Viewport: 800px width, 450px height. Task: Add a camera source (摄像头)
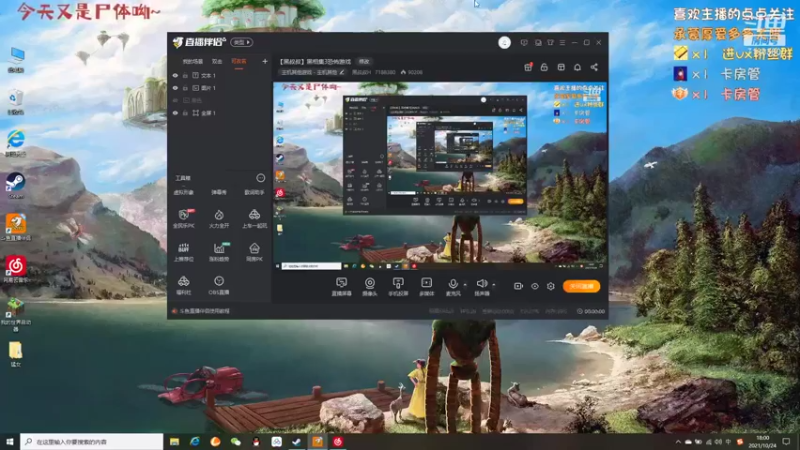(369, 287)
